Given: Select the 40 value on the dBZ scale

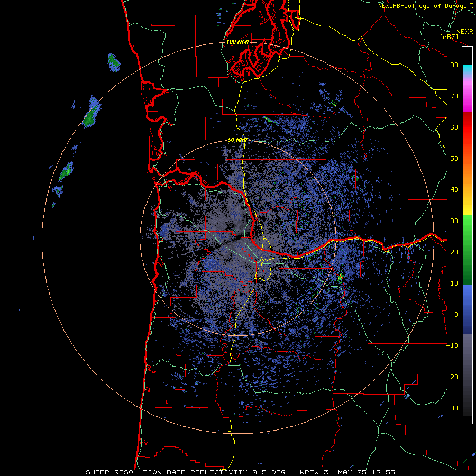Looking at the screenshot, I should 454,190.
